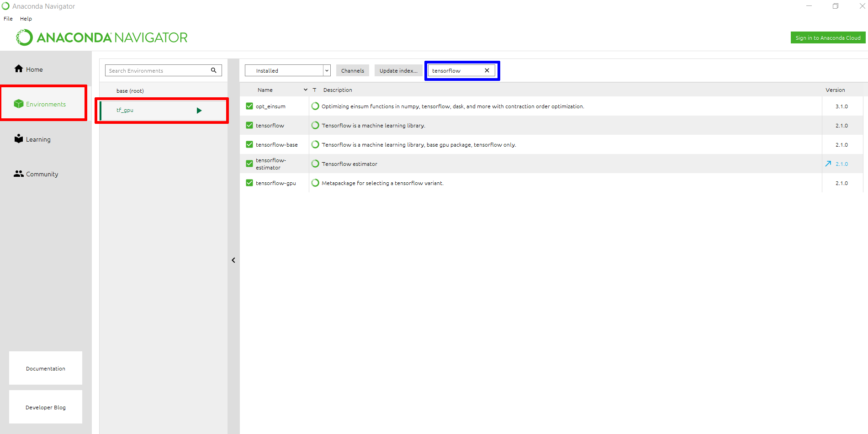The image size is (868, 434).
Task: Click the 'Tensorflow estimator' description text
Action: (x=349, y=164)
